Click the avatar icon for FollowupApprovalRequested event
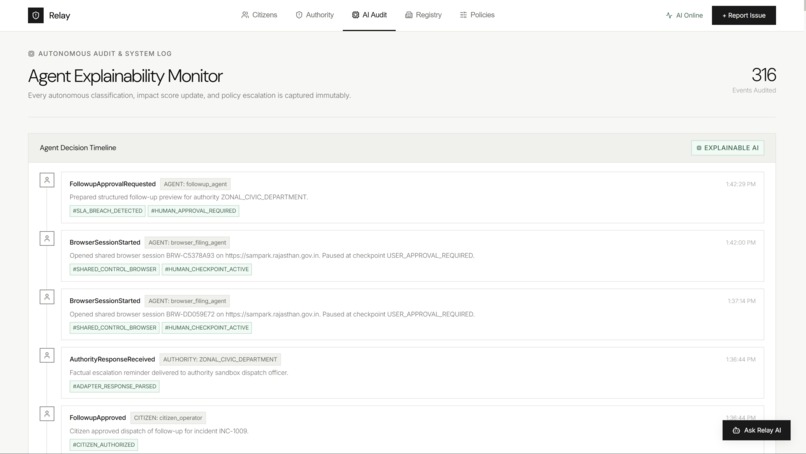The width and height of the screenshot is (806, 454). coord(47,180)
